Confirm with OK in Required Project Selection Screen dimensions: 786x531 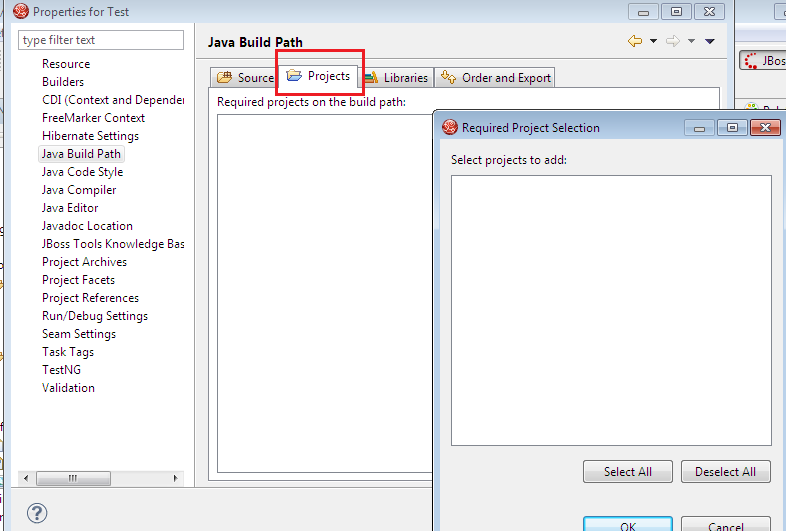click(x=628, y=524)
